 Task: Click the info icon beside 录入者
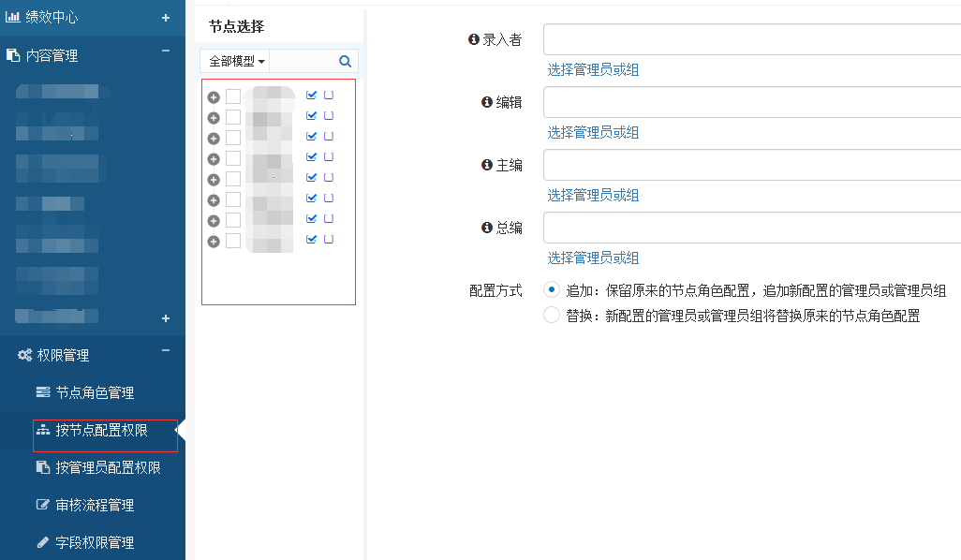tap(473, 39)
